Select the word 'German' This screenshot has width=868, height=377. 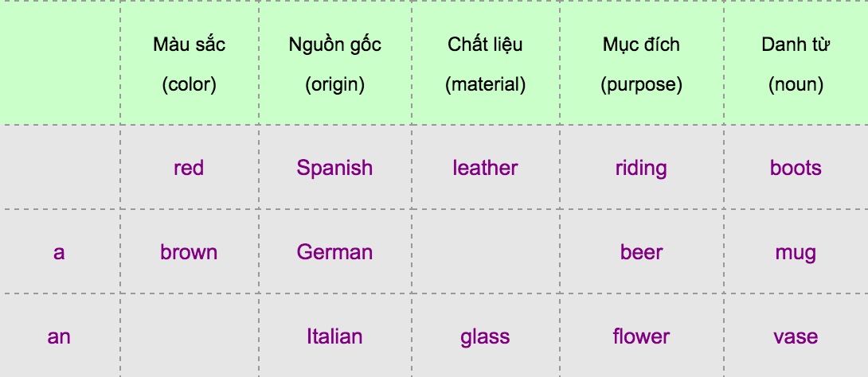334,252
